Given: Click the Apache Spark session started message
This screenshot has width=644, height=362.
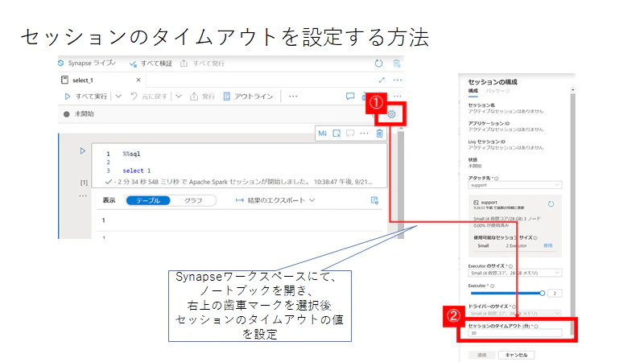Looking at the screenshot, I should [x=238, y=182].
